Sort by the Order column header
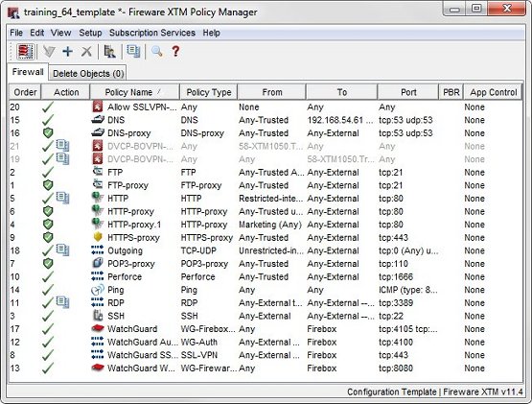 point(25,92)
